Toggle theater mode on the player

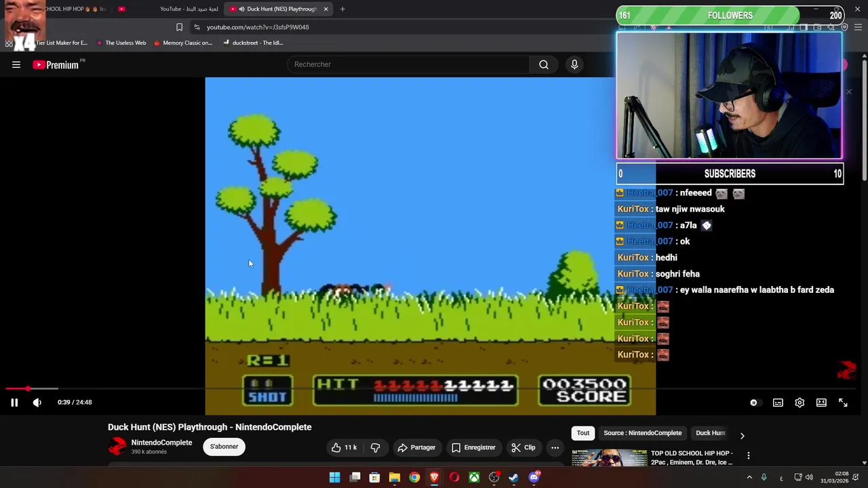[x=821, y=403]
